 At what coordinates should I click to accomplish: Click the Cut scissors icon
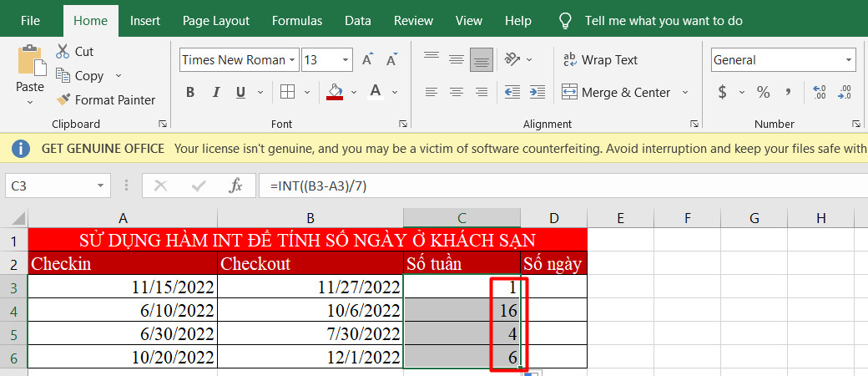click(x=63, y=51)
